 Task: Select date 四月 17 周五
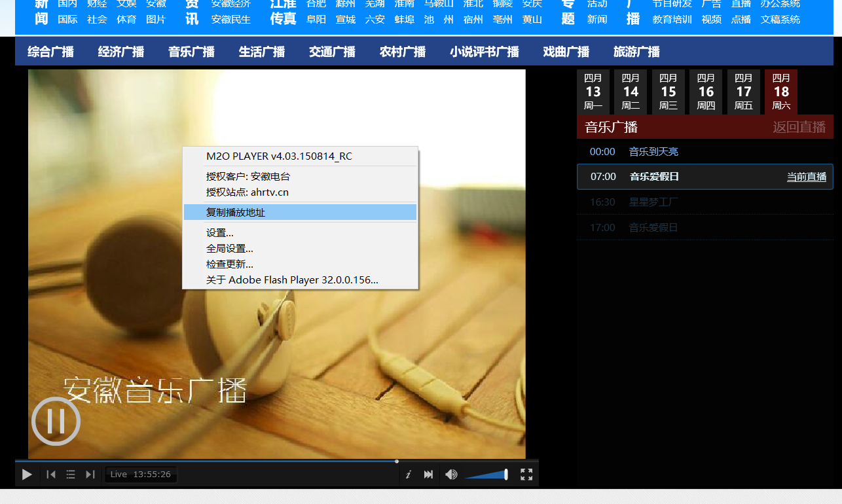[744, 92]
